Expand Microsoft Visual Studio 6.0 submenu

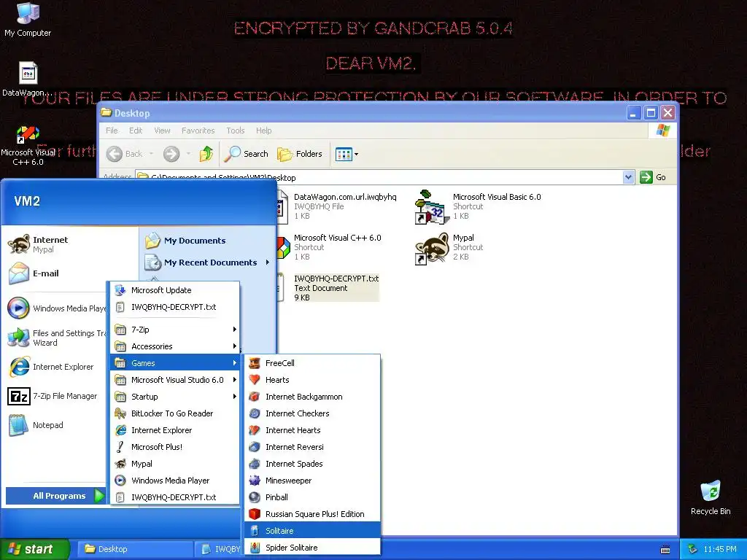click(175, 379)
